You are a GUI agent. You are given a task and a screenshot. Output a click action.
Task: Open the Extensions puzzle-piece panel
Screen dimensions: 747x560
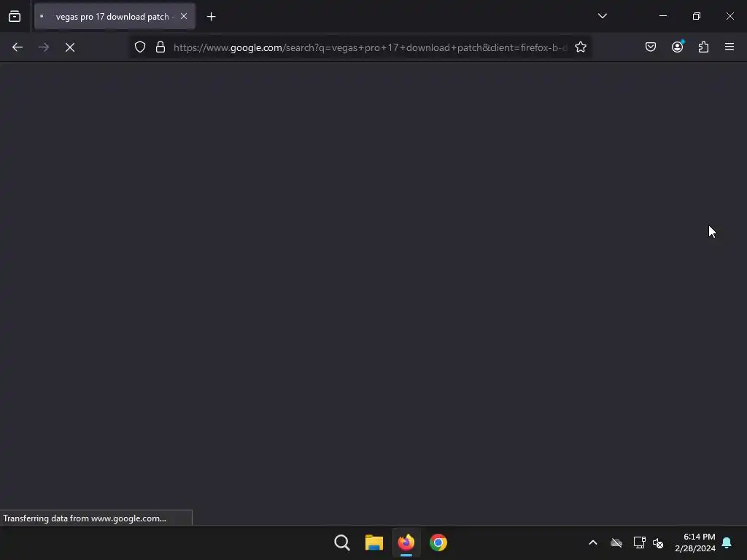(703, 47)
